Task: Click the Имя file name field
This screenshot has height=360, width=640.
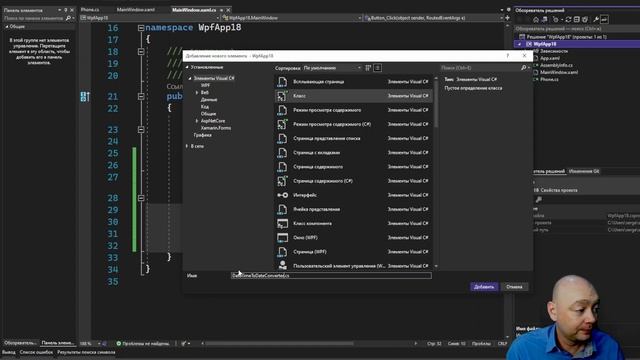Action: coord(331,276)
